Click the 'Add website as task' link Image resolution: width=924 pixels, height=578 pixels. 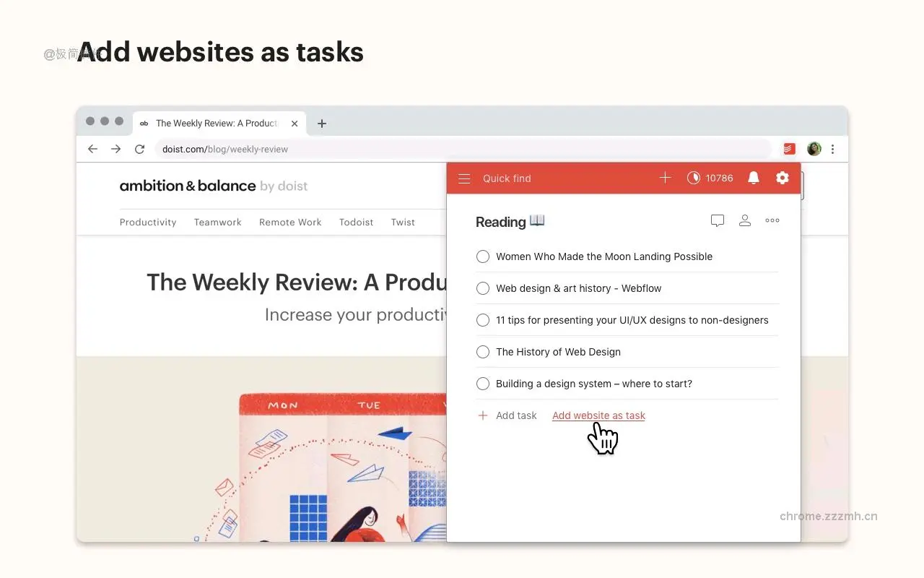(598, 415)
